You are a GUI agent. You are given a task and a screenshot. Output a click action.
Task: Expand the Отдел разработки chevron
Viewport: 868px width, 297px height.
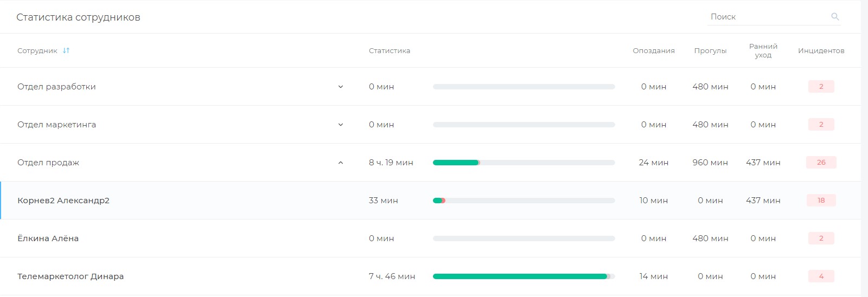tap(341, 87)
